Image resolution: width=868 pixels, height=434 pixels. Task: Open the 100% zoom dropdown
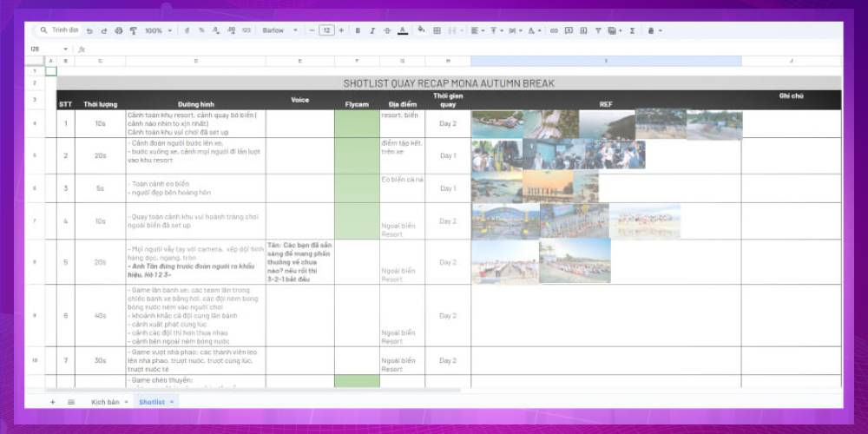(x=158, y=30)
